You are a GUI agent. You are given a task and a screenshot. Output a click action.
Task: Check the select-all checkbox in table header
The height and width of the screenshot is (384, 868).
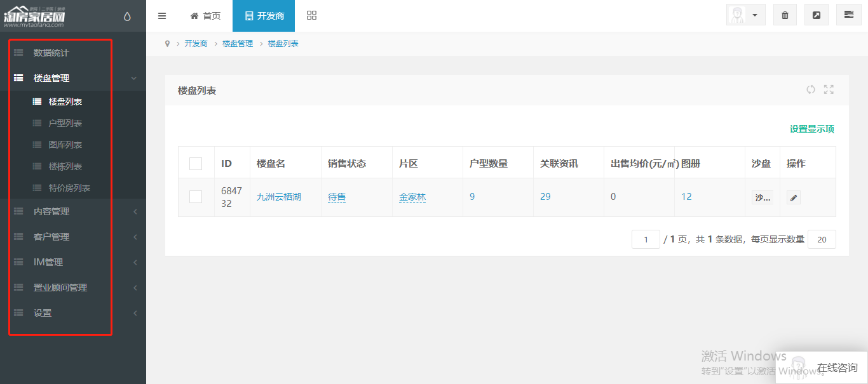[196, 164]
